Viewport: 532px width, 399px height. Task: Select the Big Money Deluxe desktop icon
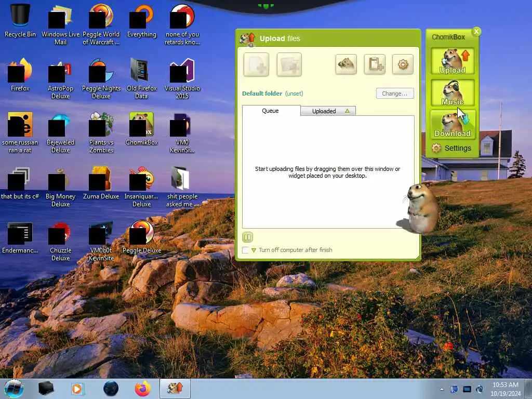pos(60,187)
